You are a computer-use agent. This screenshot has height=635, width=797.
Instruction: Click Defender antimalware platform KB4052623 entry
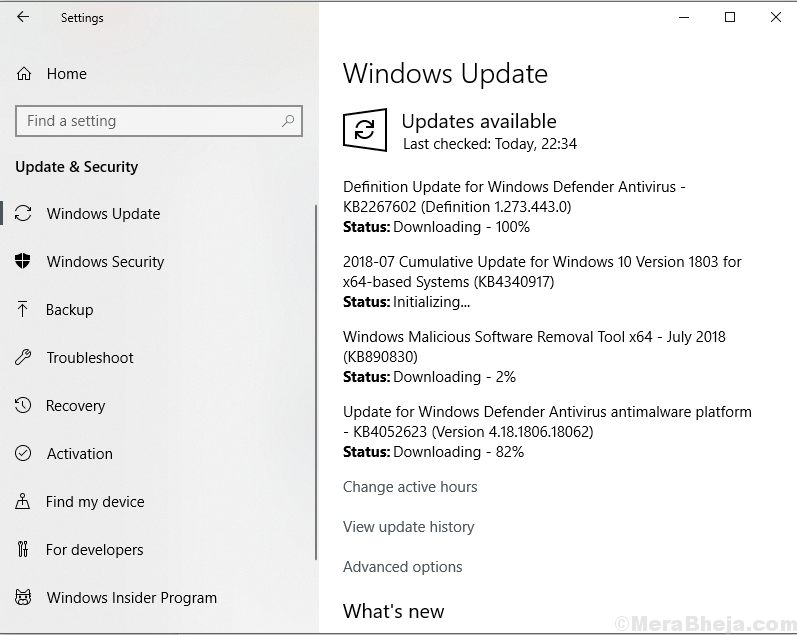click(x=547, y=421)
